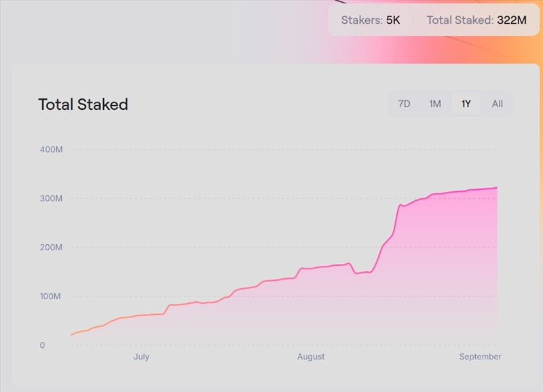This screenshot has height=392, width=543.
Task: Click the 400M y-axis label
Action: tap(52, 149)
